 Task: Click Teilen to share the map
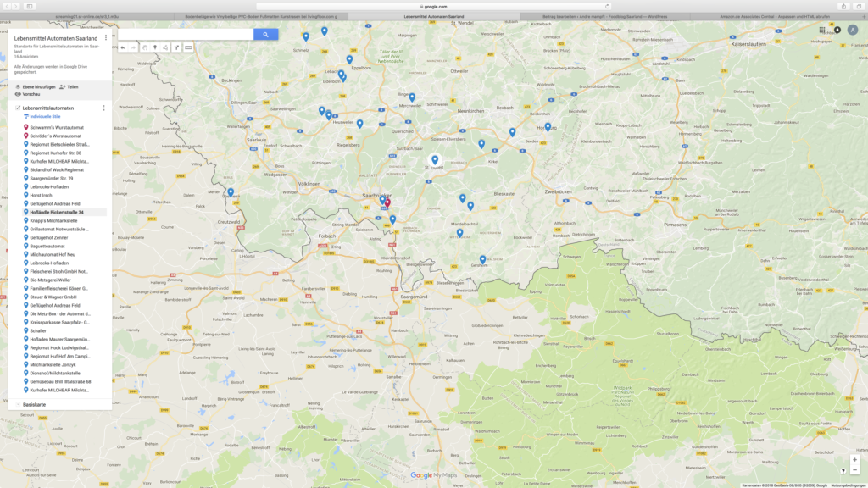point(72,86)
